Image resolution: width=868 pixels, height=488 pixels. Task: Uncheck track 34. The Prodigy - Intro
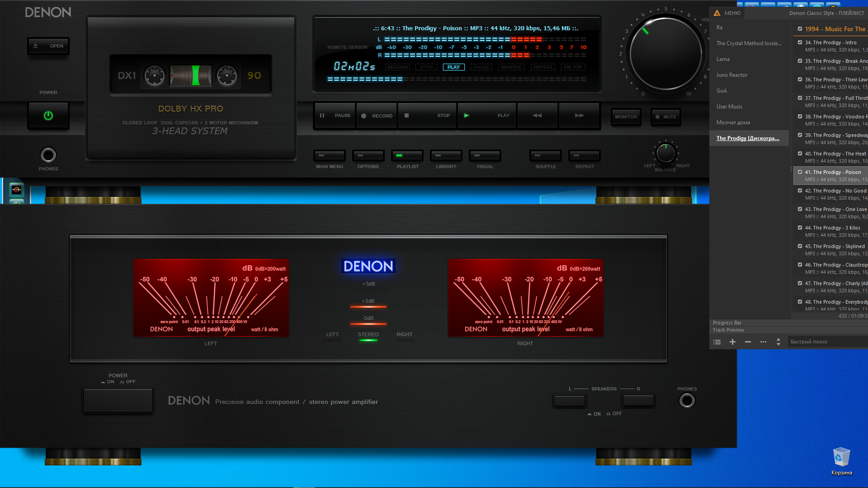pyautogui.click(x=800, y=42)
